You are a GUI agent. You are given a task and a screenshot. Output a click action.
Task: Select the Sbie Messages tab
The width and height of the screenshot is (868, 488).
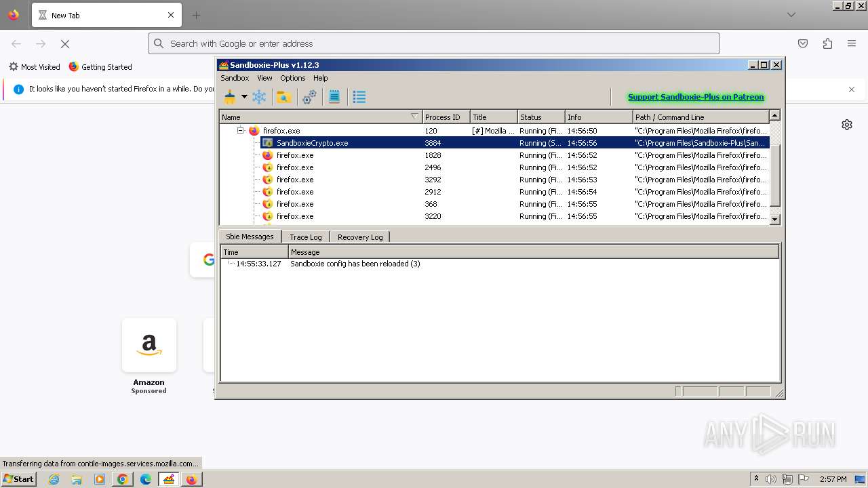click(x=250, y=236)
